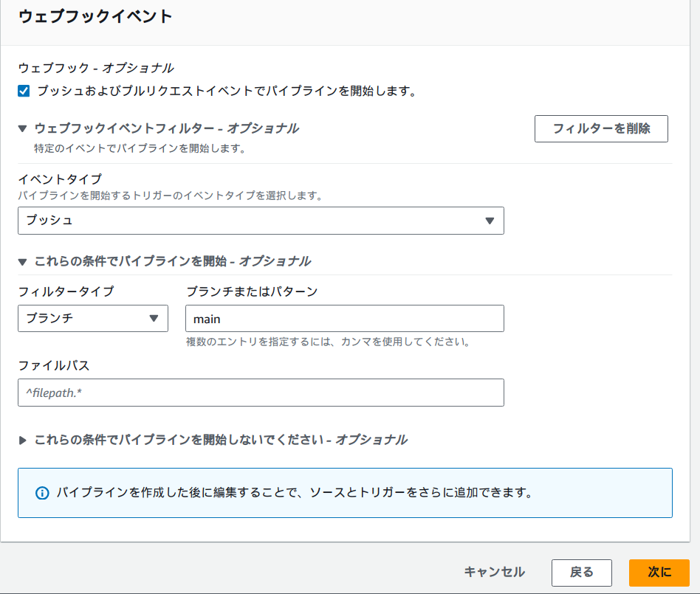Screen dimensions: 700x594
Task: Click the フィルターを削除 button
Action: point(601,128)
